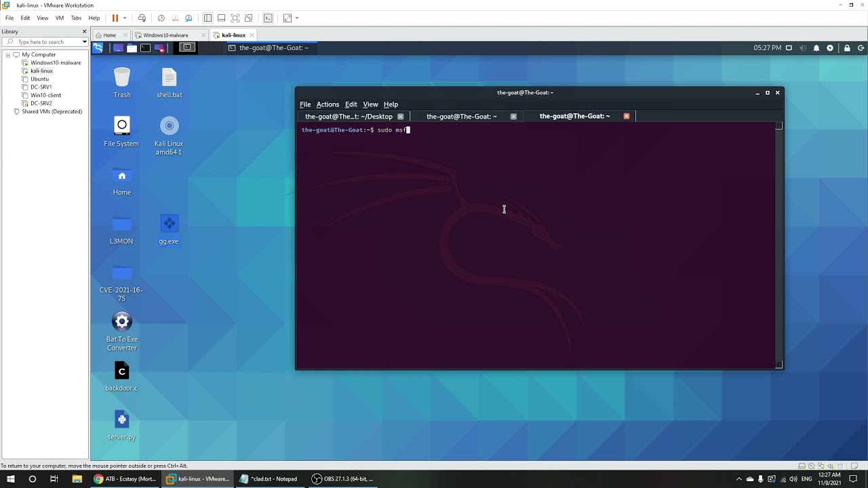Screen dimensions: 868x488
Task: Open the Trash desktop icon
Action: [122, 83]
